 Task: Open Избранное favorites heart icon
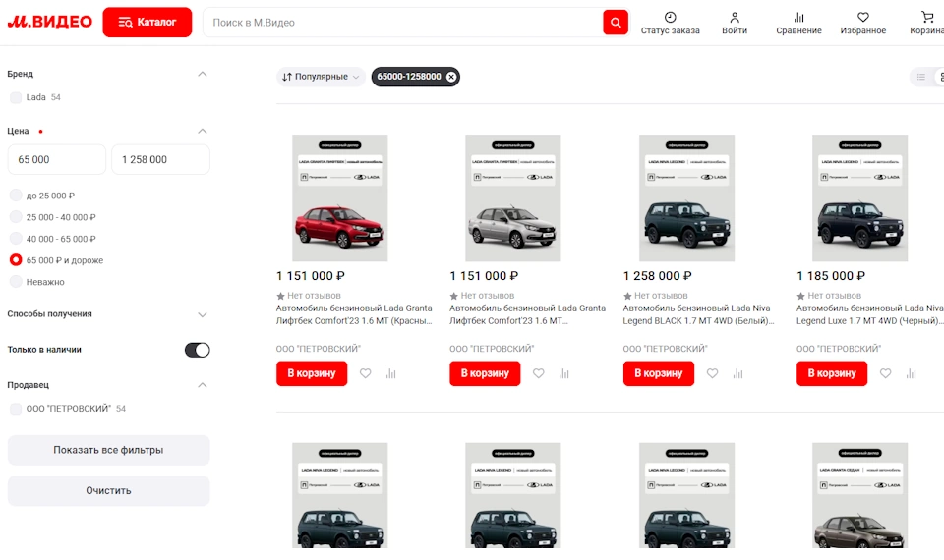(x=862, y=18)
